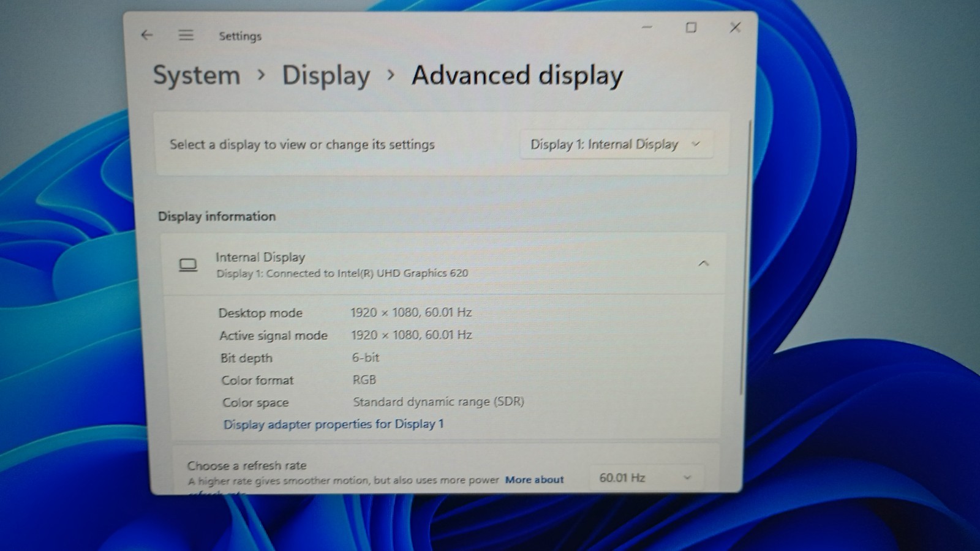Image resolution: width=980 pixels, height=551 pixels.
Task: Go back using the Settings back arrow
Action: click(x=147, y=35)
